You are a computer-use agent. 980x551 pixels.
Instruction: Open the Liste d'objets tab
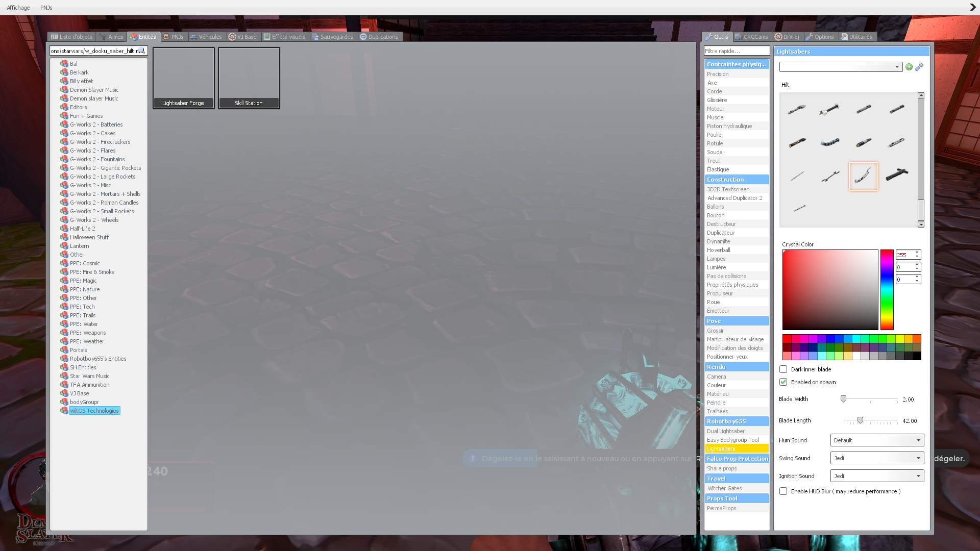(x=71, y=37)
